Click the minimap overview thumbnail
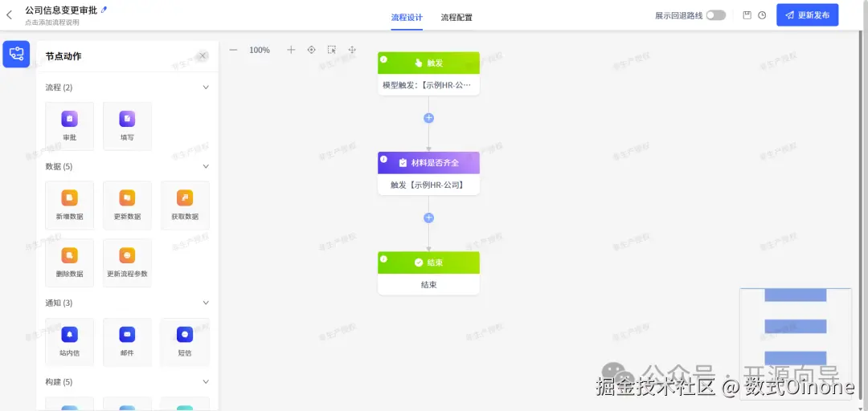 coord(796,343)
